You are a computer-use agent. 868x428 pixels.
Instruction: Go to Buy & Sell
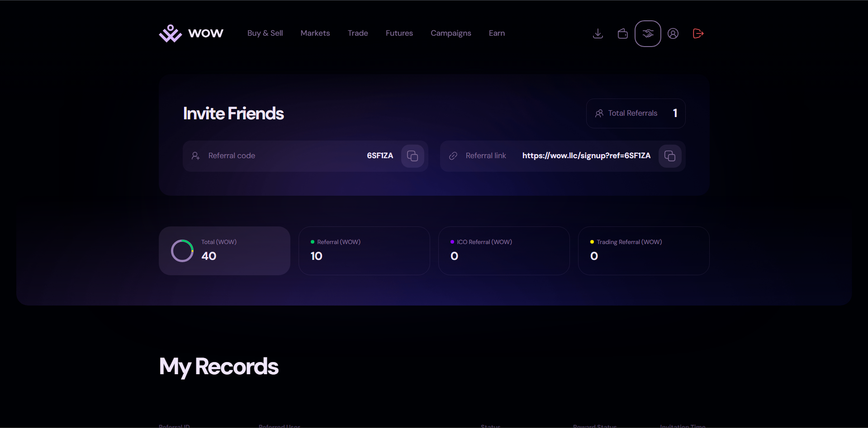pyautogui.click(x=265, y=33)
